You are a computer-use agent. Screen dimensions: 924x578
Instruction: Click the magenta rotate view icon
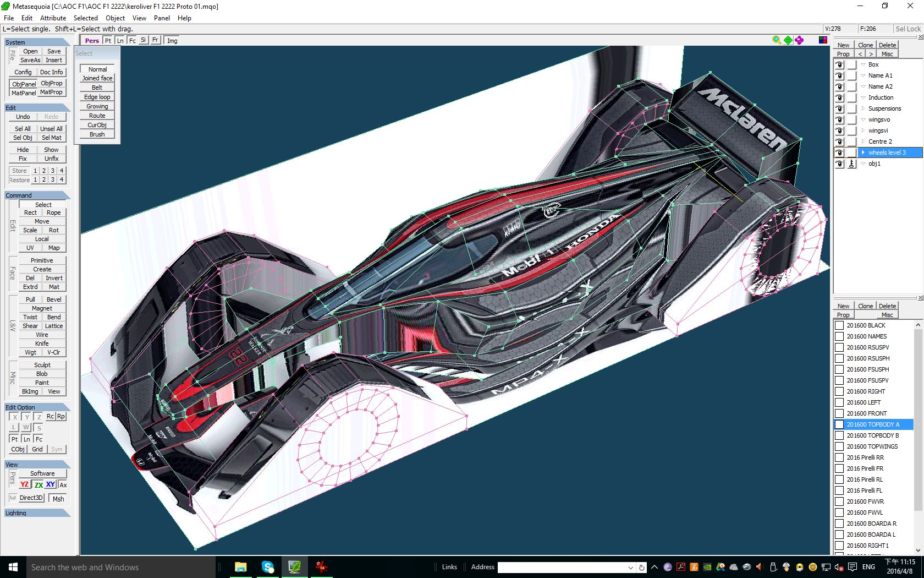pyautogui.click(x=799, y=40)
